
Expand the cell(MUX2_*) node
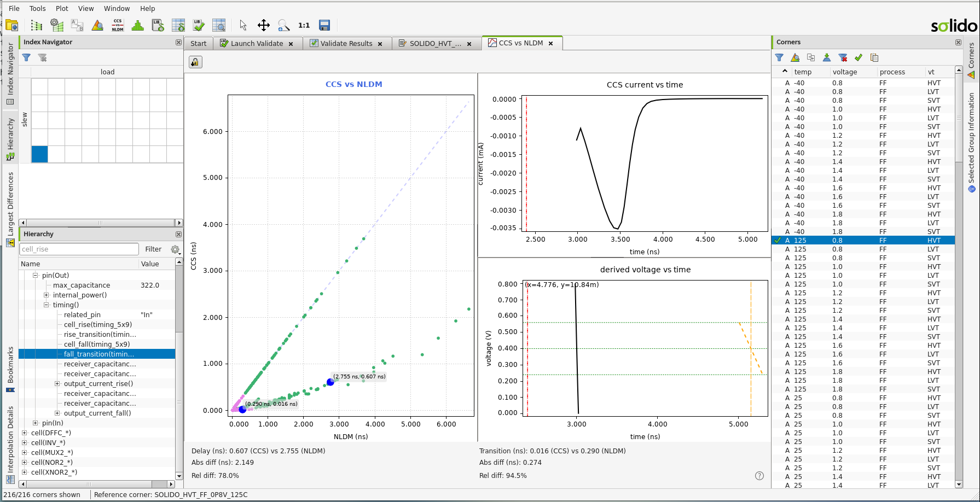(25, 453)
